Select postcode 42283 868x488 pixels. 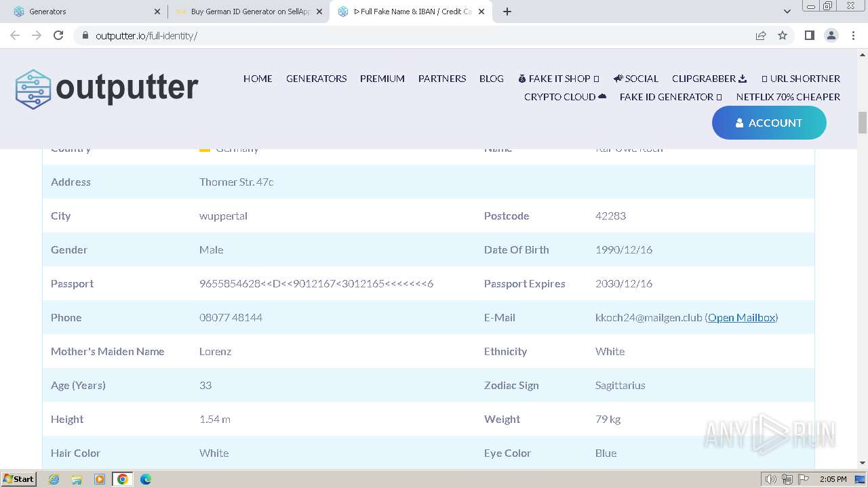coord(610,216)
